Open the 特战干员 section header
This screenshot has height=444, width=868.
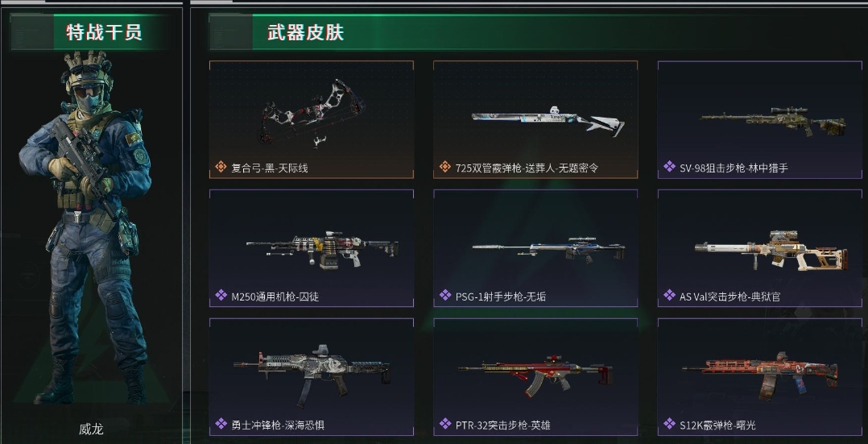pos(104,31)
